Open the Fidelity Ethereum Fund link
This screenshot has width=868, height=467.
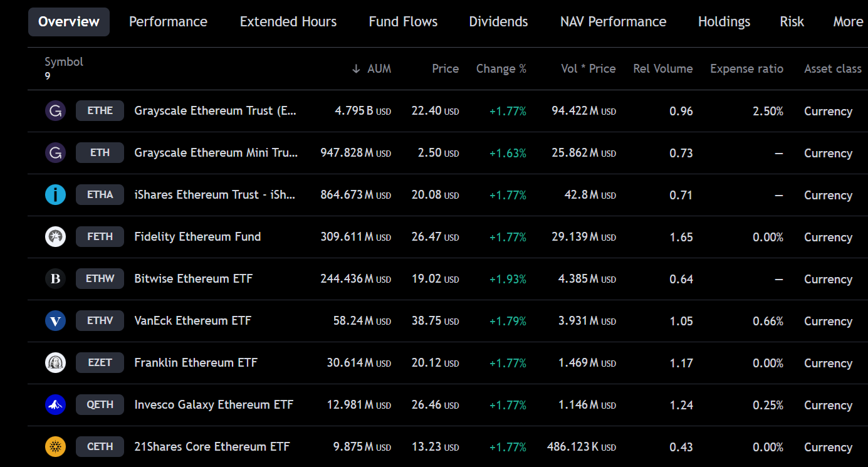197,237
